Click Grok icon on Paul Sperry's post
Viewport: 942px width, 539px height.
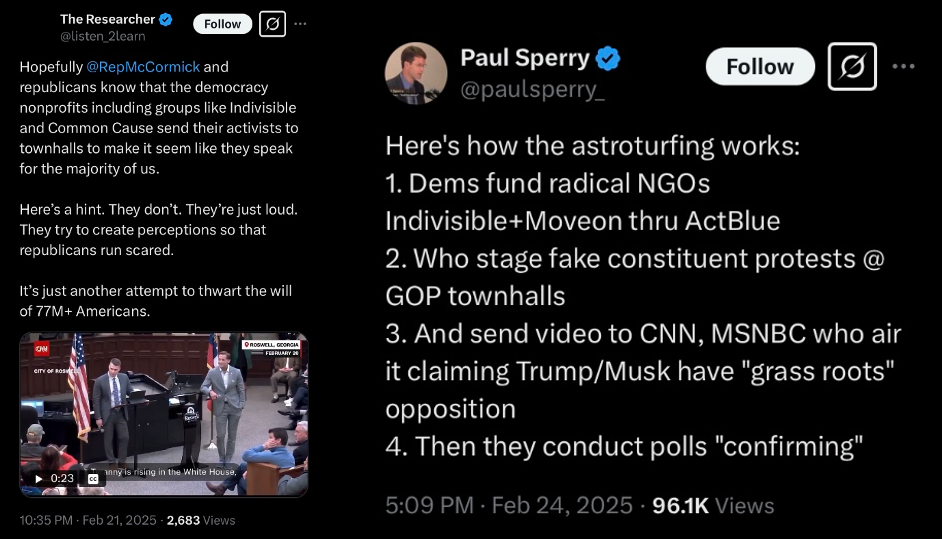click(852, 68)
